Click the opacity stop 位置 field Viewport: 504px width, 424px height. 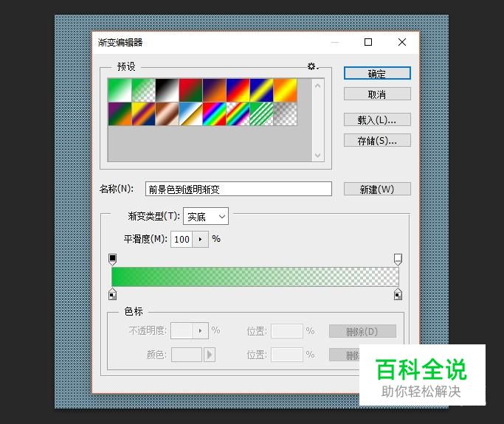[287, 331]
